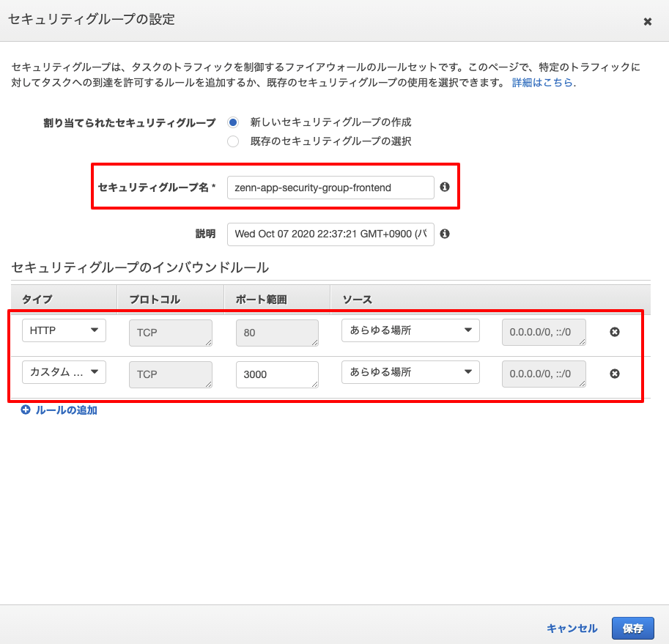The width and height of the screenshot is (669, 644).
Task: Close the security group settings dialog
Action: click(x=648, y=21)
